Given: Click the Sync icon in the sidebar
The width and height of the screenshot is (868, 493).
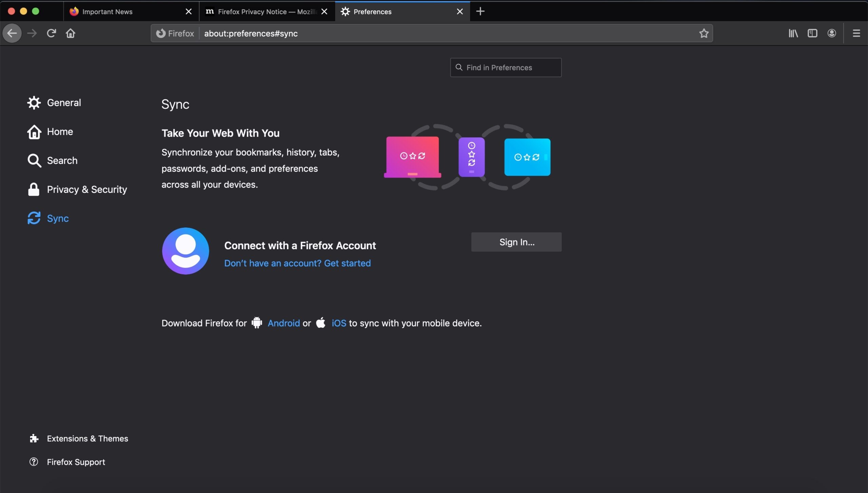Looking at the screenshot, I should (33, 218).
